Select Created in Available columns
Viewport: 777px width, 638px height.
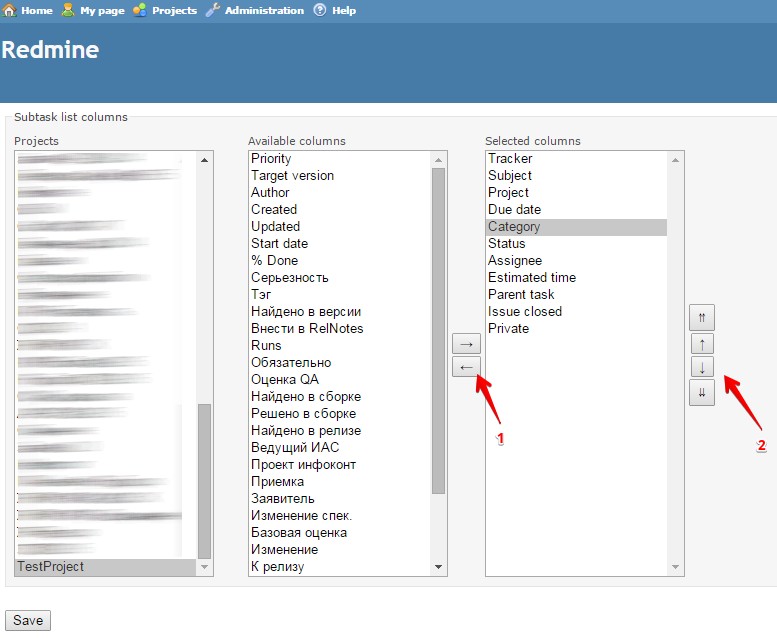[340, 209]
